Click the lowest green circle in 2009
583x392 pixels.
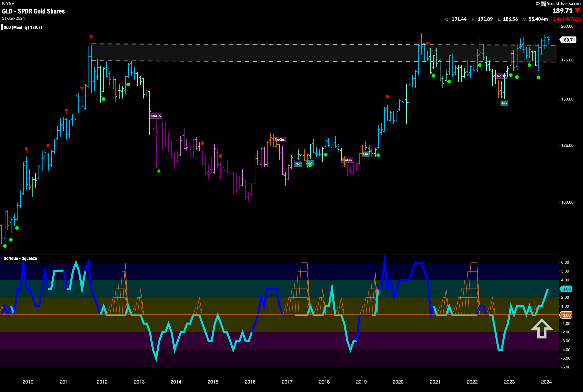tap(5, 246)
